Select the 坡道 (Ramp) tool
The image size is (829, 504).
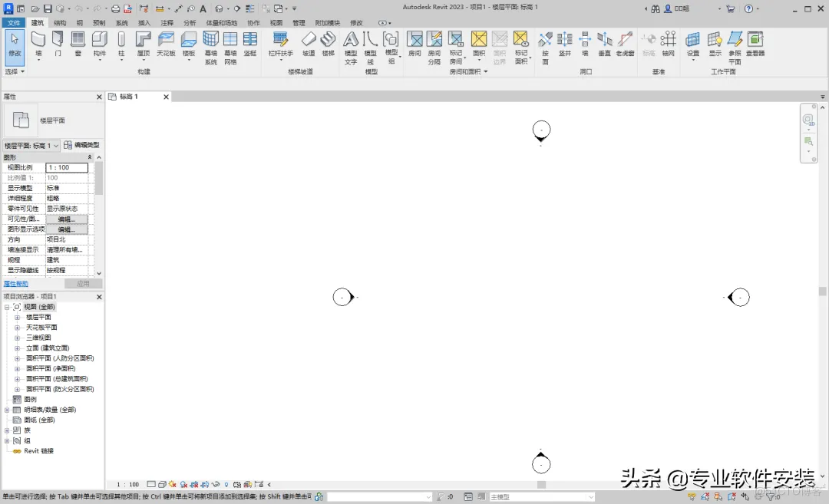click(x=309, y=43)
